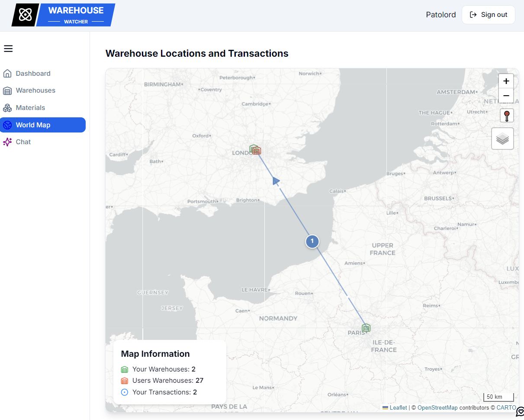Screen dimensions: 524x420
Task: Open the CARTO attribution link
Action: coord(506,407)
